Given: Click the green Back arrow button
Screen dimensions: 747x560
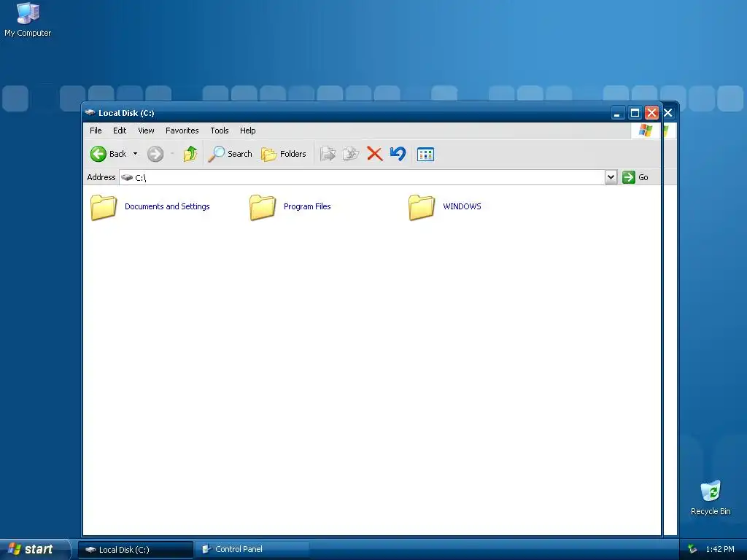Looking at the screenshot, I should [98, 154].
